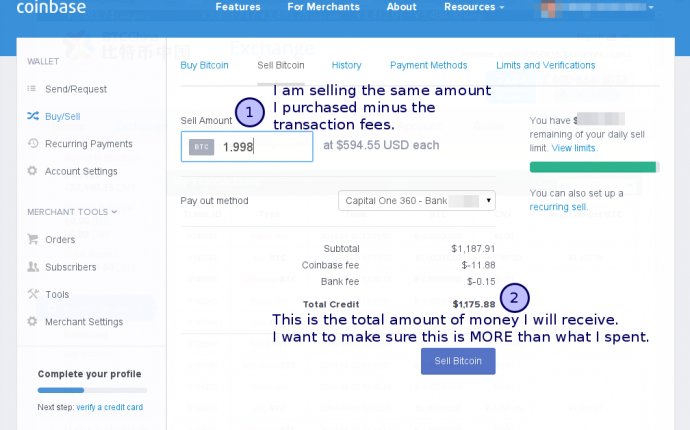Screen dimensions: 690x430
Task: Click verify a credit card link
Action: (110, 407)
